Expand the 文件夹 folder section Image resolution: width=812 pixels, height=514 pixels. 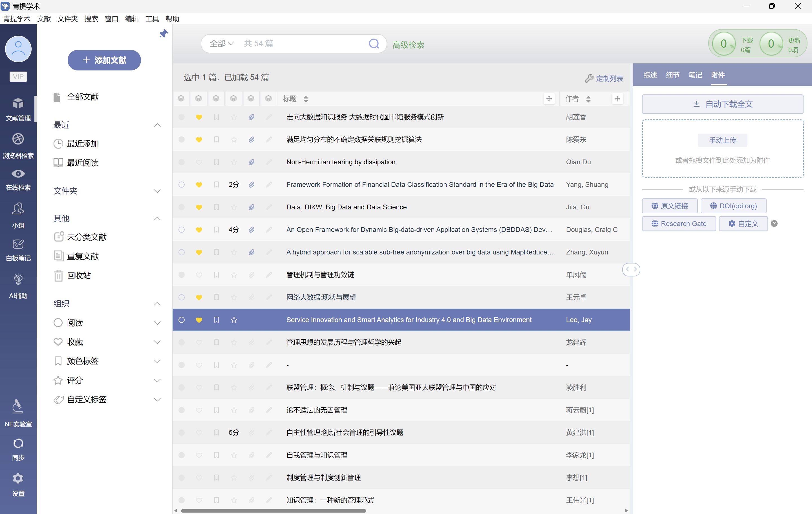[157, 191]
